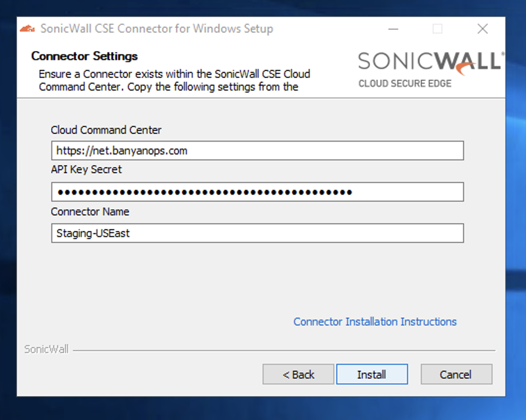Click the "Connector Name" label

tap(90, 212)
